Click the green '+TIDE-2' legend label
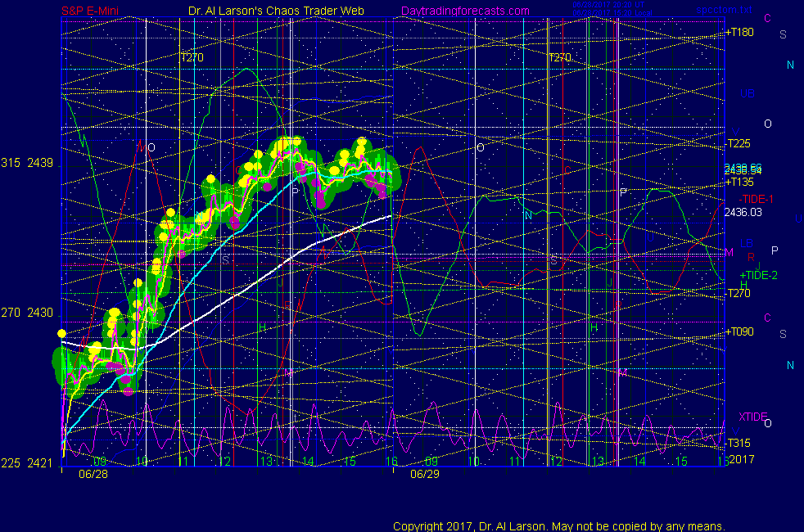 [758, 275]
